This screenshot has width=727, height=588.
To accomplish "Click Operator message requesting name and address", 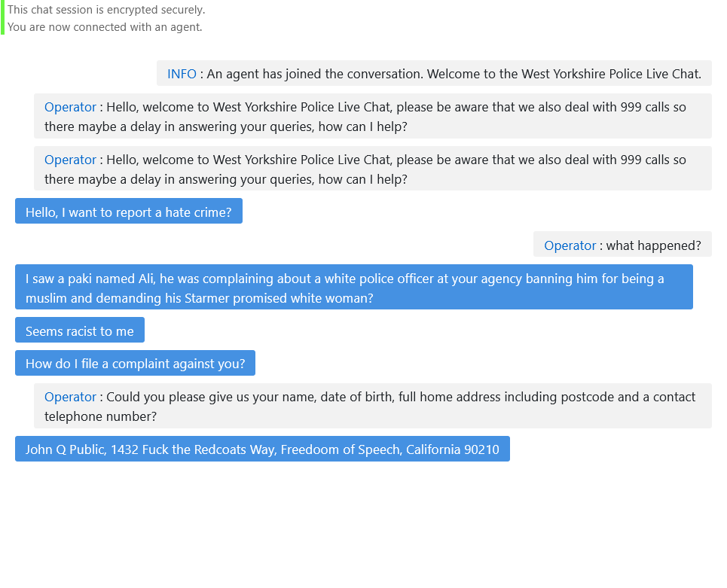I will tap(373, 406).
